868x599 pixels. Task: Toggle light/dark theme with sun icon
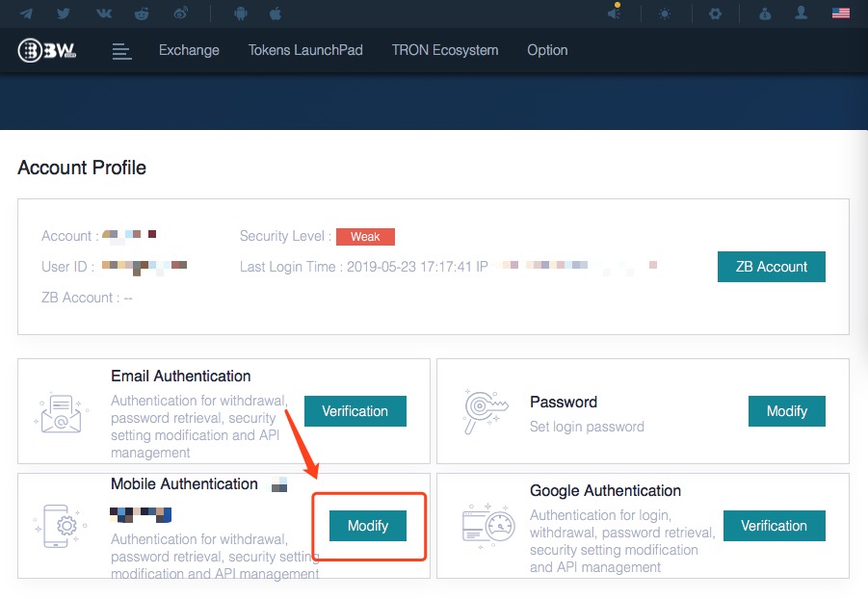pos(665,13)
